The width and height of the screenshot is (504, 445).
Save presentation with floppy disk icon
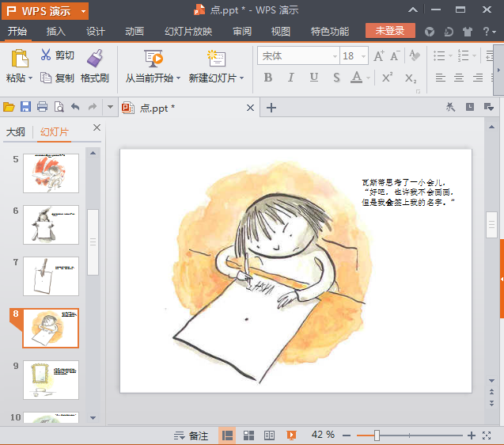[25, 107]
